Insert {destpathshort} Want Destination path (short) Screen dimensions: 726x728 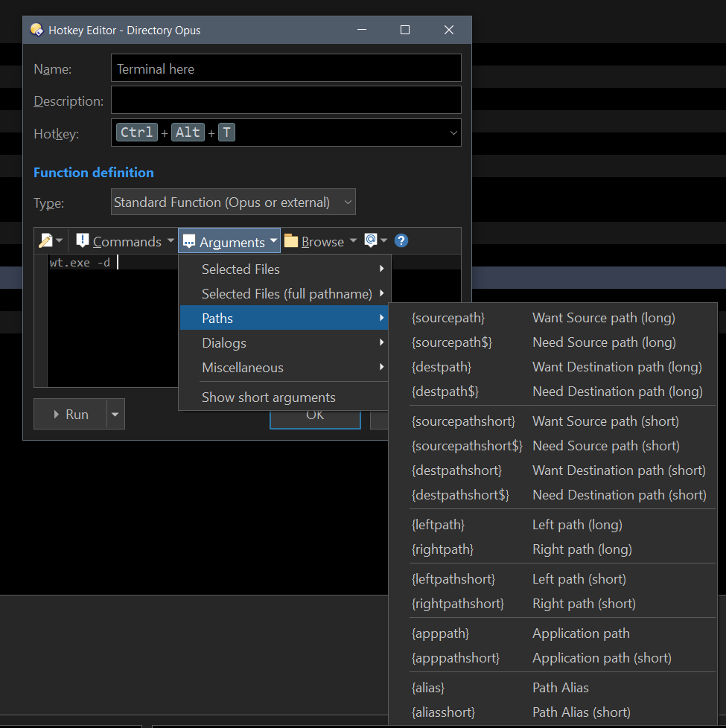[553, 470]
